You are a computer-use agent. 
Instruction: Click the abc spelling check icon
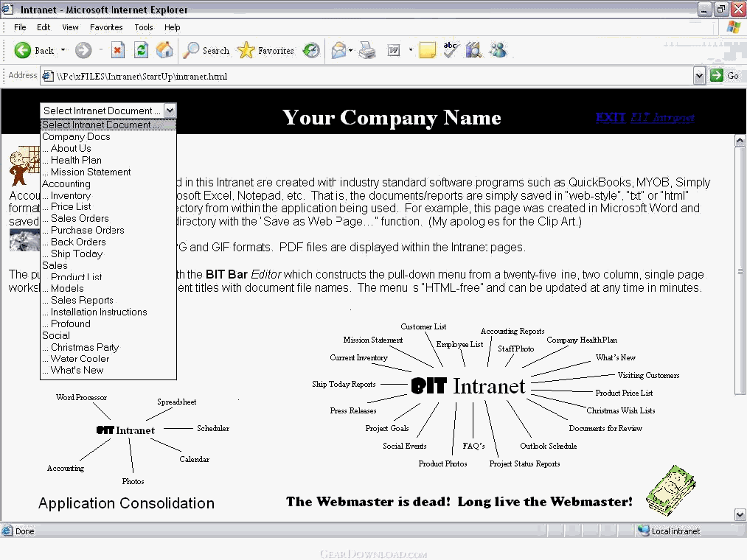coord(451,50)
